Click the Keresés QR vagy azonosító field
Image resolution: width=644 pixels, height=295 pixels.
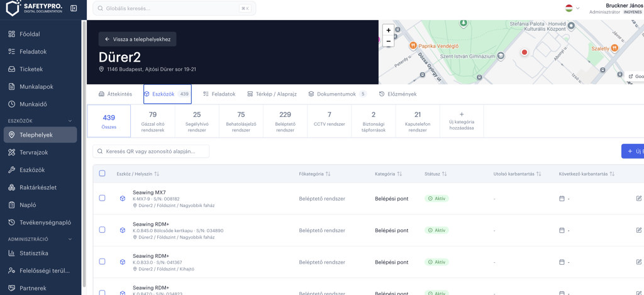151,151
